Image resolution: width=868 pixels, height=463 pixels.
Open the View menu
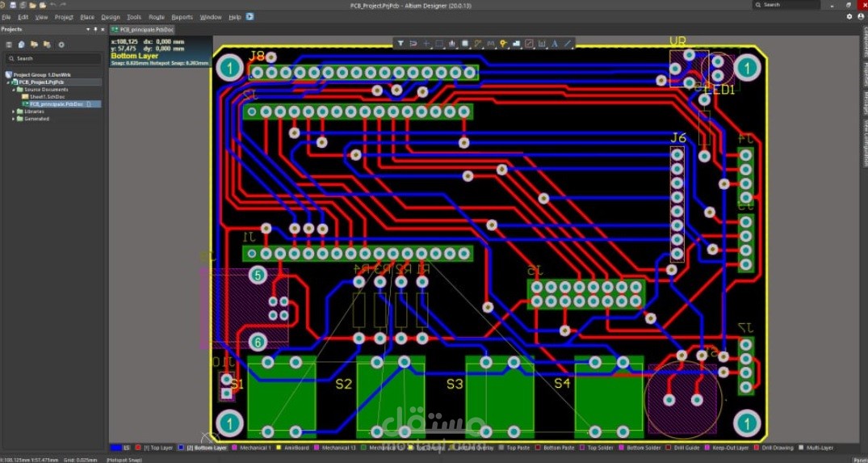pyautogui.click(x=41, y=17)
